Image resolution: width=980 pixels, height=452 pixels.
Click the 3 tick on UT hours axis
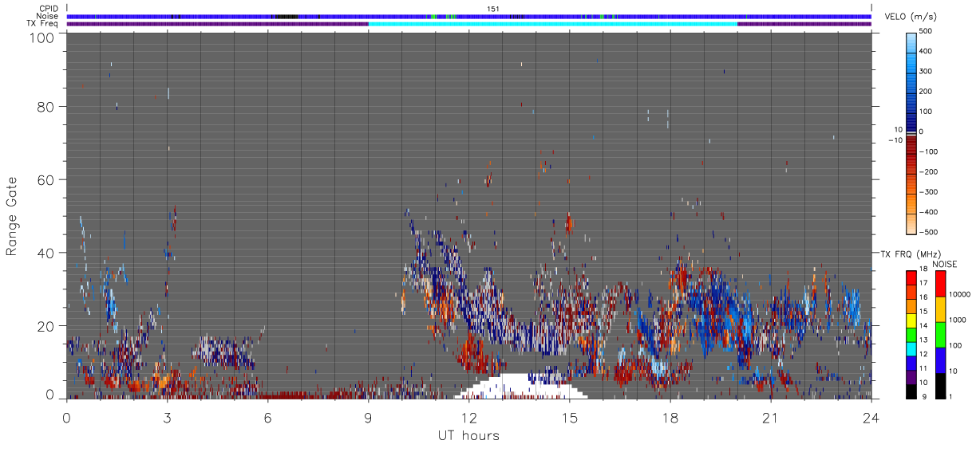tap(167, 417)
